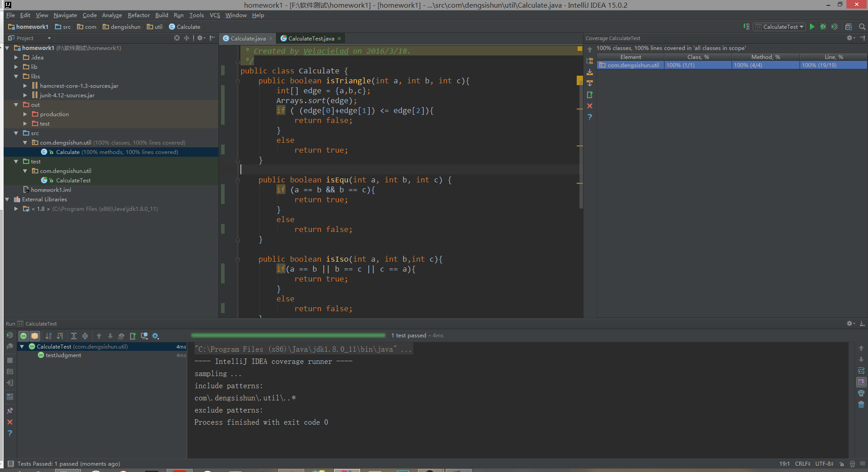This screenshot has height=472, width=868.
Task: Select the testJudgment test result
Action: [x=63, y=355]
